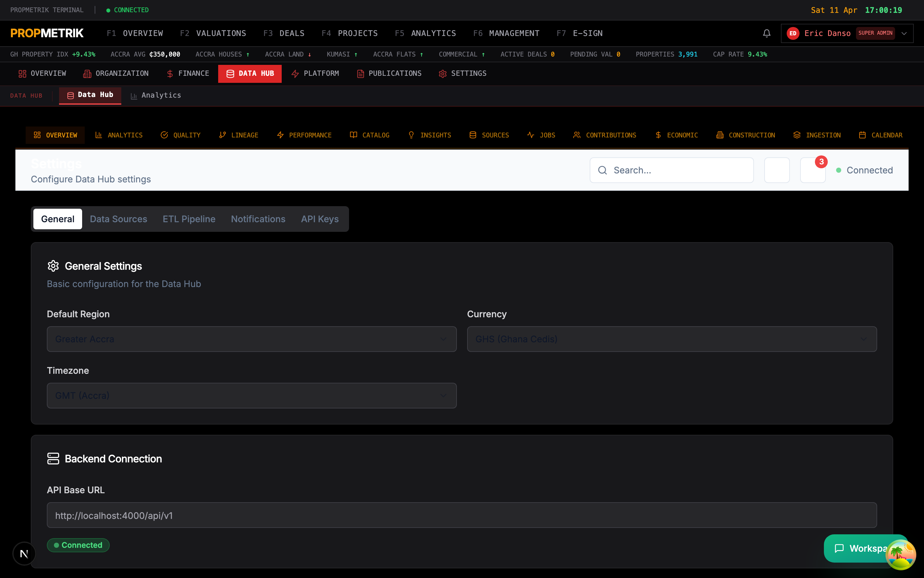Click the Next.js N dev icon
The width and height of the screenshot is (924, 578).
[24, 554]
